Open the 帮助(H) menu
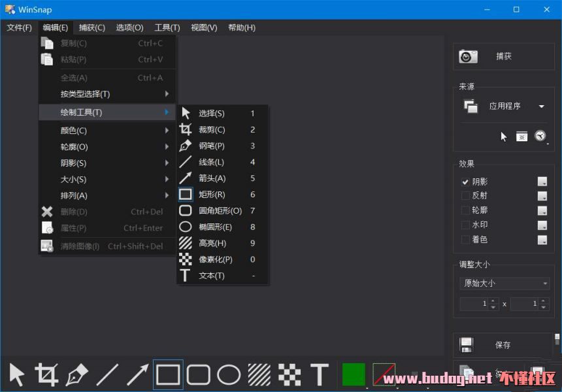This screenshot has height=392, width=562. (242, 27)
